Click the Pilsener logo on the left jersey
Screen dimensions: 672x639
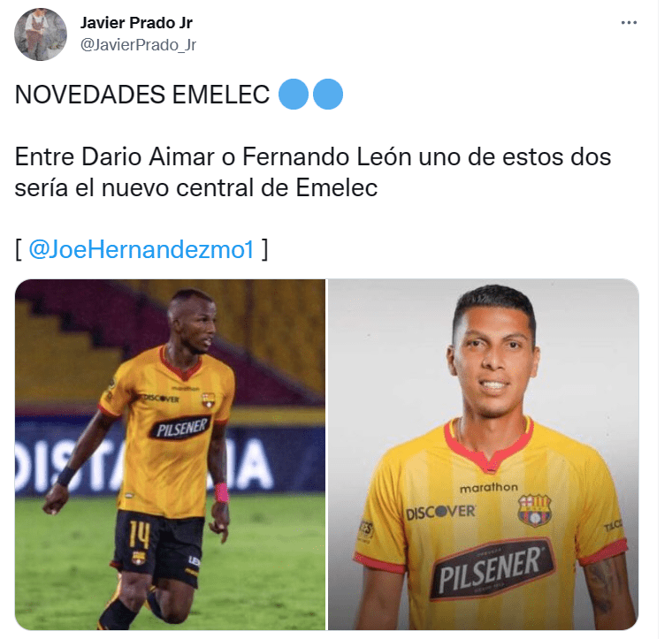tap(180, 428)
